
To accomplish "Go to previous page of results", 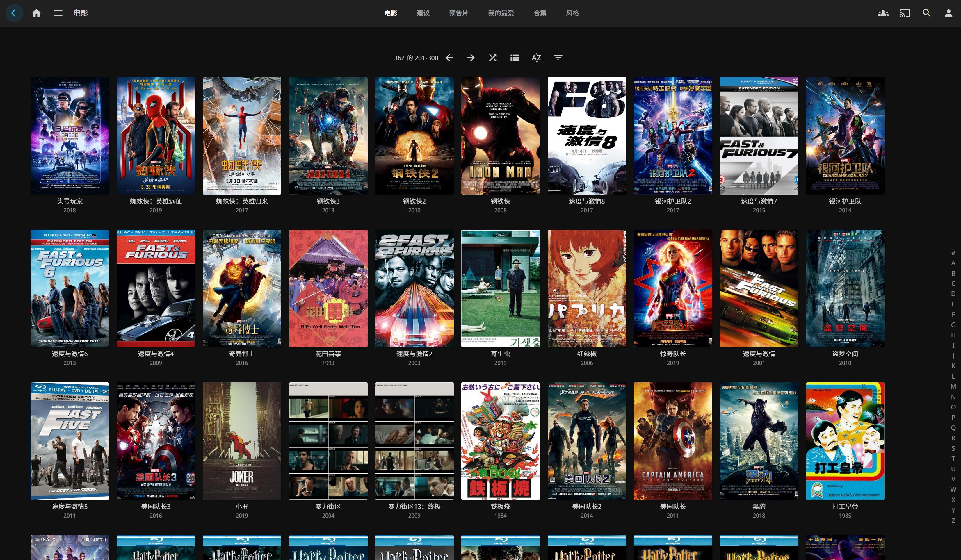I will [x=449, y=58].
